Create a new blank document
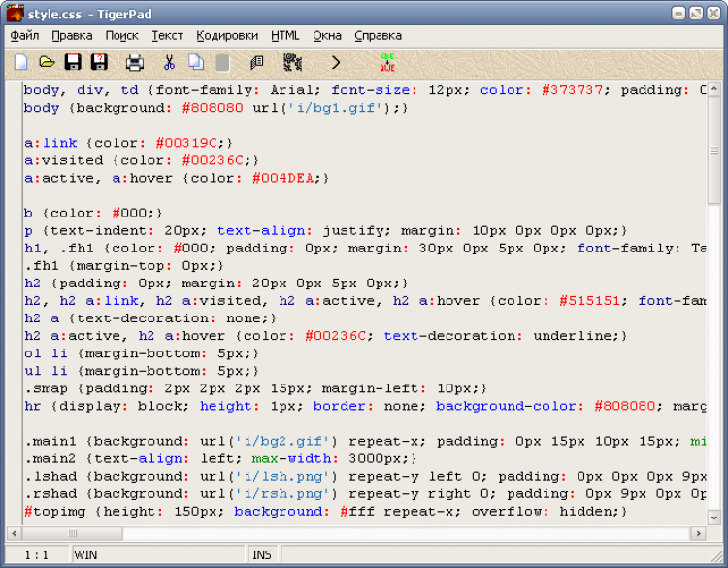Screen dimensions: 728x568 pyautogui.click(x=21, y=62)
